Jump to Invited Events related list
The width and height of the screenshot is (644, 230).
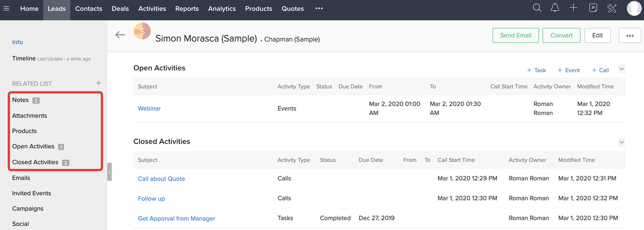32,193
